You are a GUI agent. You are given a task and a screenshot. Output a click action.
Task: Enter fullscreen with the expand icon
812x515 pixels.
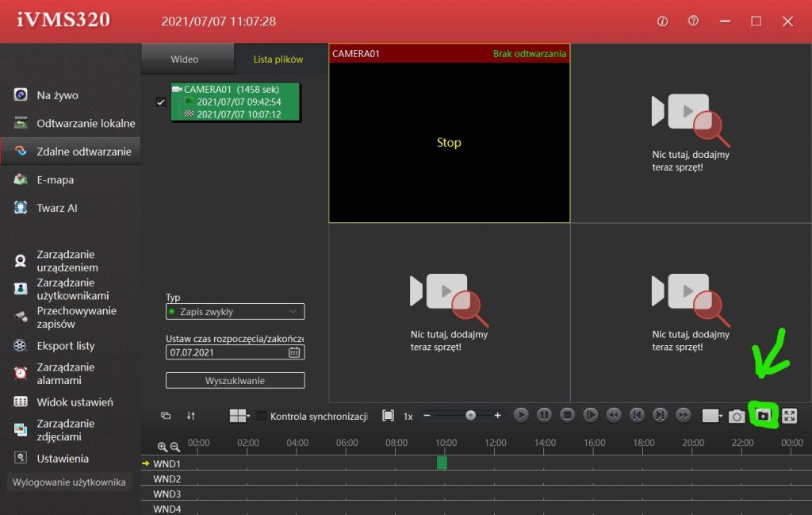coord(789,416)
